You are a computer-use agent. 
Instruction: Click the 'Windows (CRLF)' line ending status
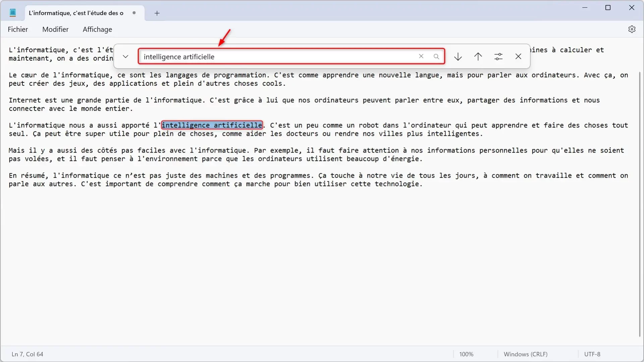525,354
